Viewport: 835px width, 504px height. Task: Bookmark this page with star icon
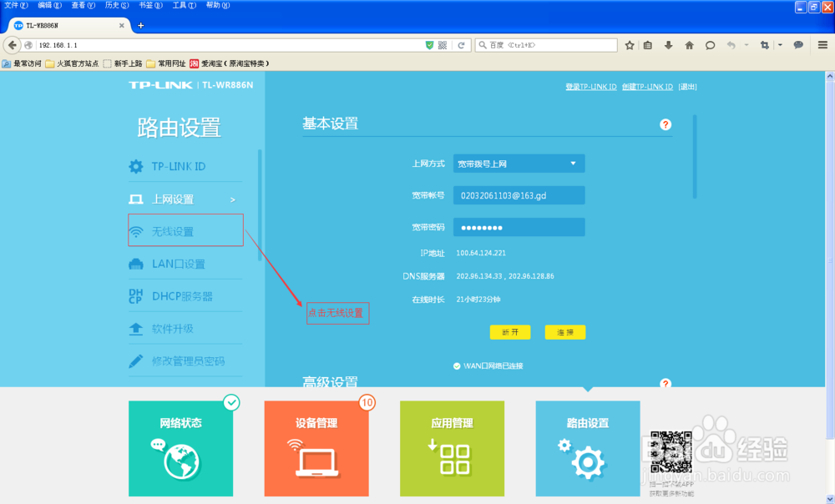click(630, 45)
